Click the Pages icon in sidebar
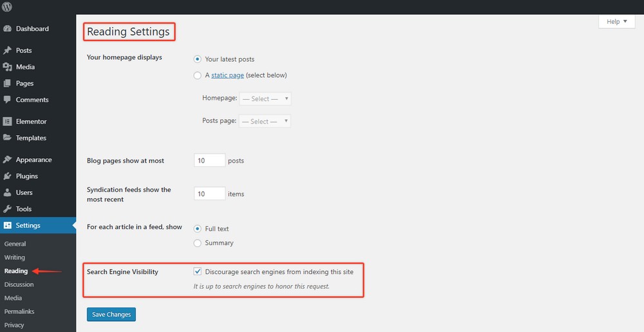This screenshot has height=332, width=644. [x=7, y=83]
